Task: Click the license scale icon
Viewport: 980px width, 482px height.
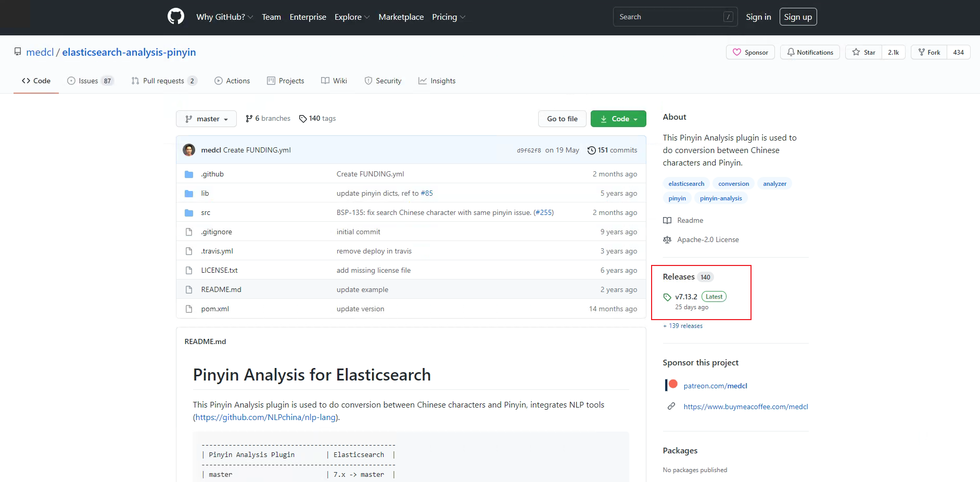Action: (x=667, y=240)
